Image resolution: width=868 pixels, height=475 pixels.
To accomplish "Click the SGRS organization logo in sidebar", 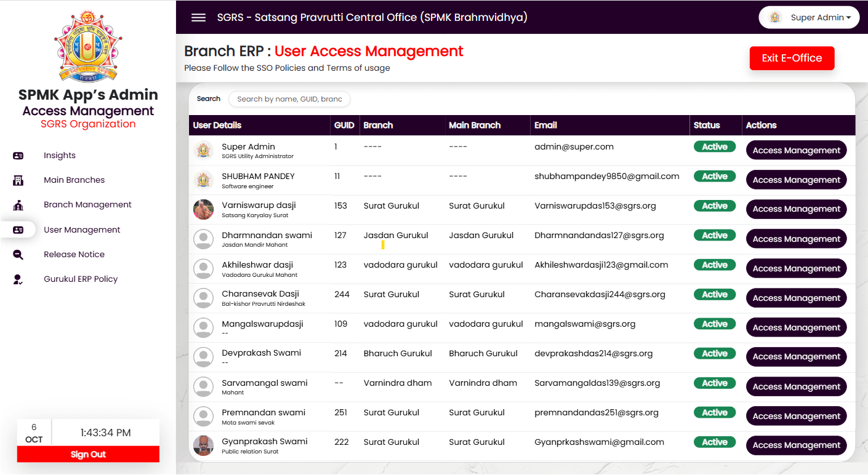I will click(88, 46).
